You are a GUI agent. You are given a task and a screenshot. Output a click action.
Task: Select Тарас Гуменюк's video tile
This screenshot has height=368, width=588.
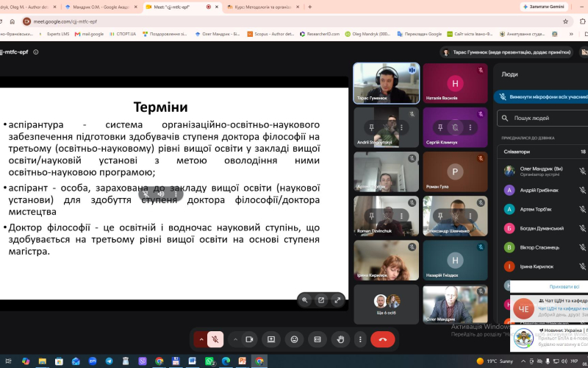(x=387, y=83)
